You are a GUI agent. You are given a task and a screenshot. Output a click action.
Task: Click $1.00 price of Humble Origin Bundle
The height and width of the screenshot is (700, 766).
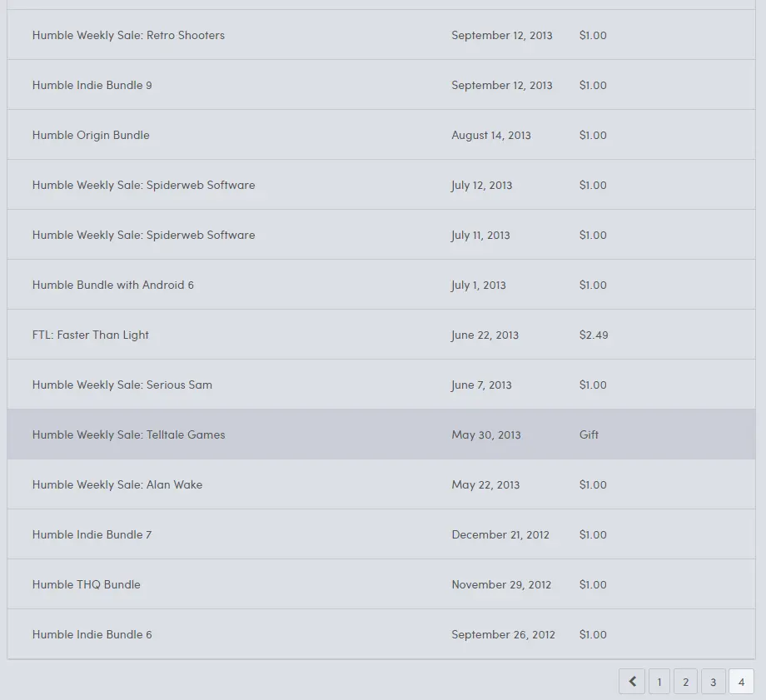593,136
